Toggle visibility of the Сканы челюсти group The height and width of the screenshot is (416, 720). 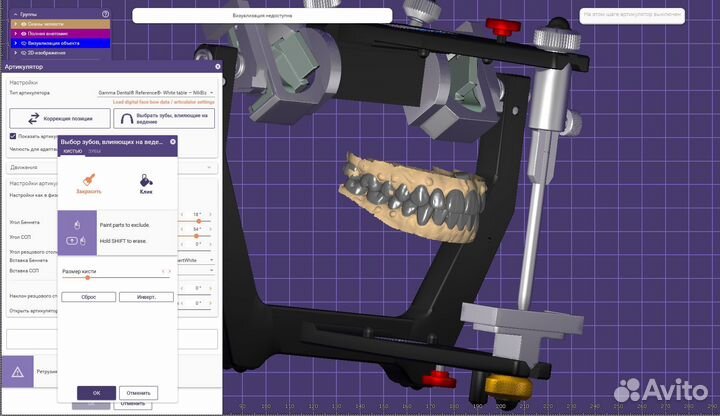tap(21, 24)
